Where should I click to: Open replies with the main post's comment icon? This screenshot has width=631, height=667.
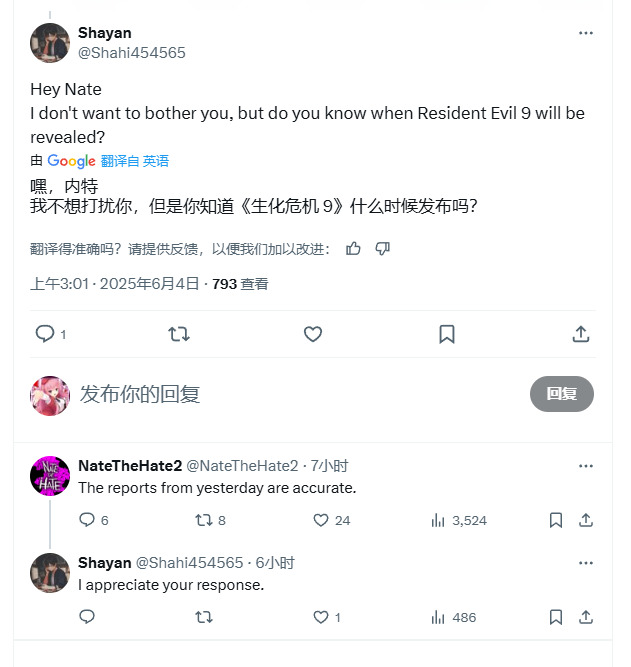pyautogui.click(x=45, y=334)
